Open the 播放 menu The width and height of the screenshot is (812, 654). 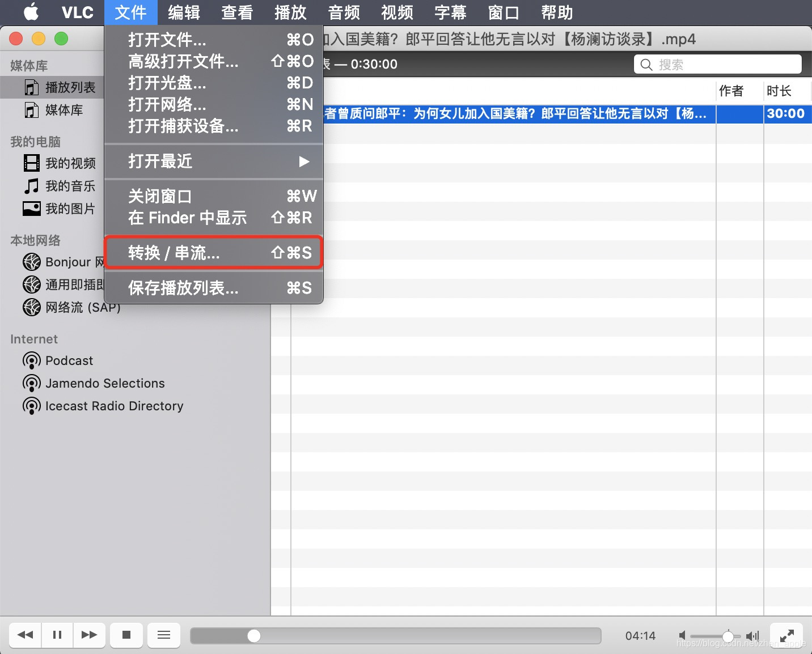pyautogui.click(x=290, y=12)
